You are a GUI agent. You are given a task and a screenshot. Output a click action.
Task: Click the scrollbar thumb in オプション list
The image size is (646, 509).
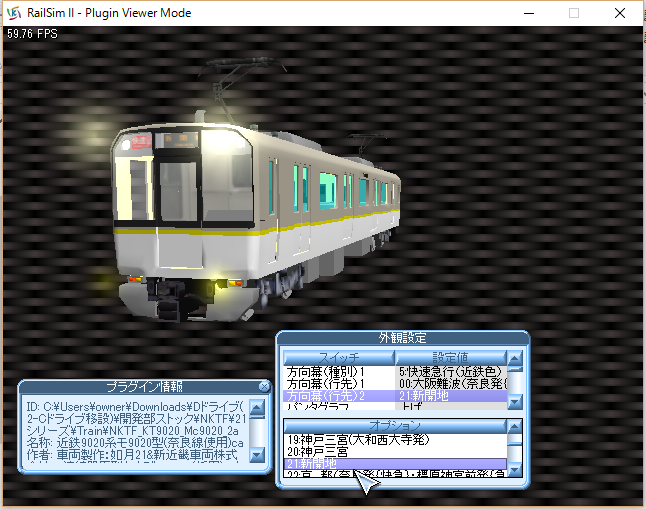pyautogui.click(x=515, y=444)
